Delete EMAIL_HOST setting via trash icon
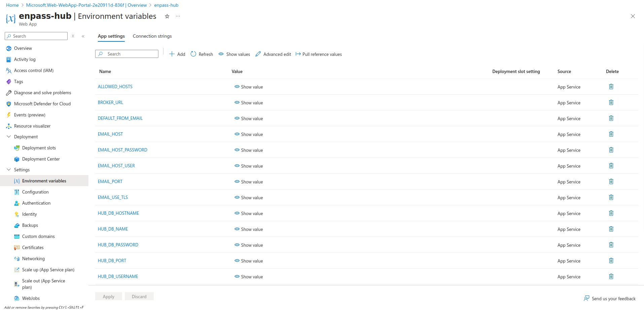The width and height of the screenshot is (644, 310). point(611,134)
